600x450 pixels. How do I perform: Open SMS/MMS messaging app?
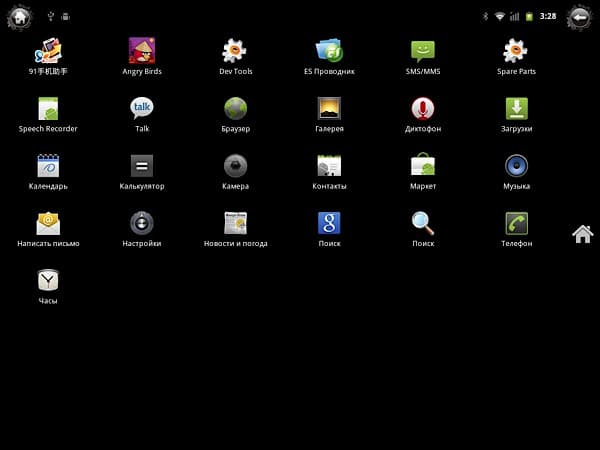coord(423,56)
